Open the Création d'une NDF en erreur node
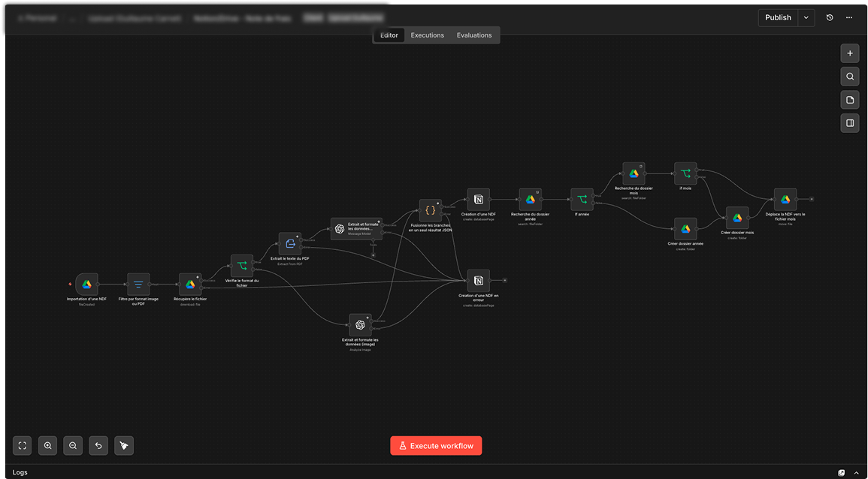The height and width of the screenshot is (479, 868). (478, 281)
